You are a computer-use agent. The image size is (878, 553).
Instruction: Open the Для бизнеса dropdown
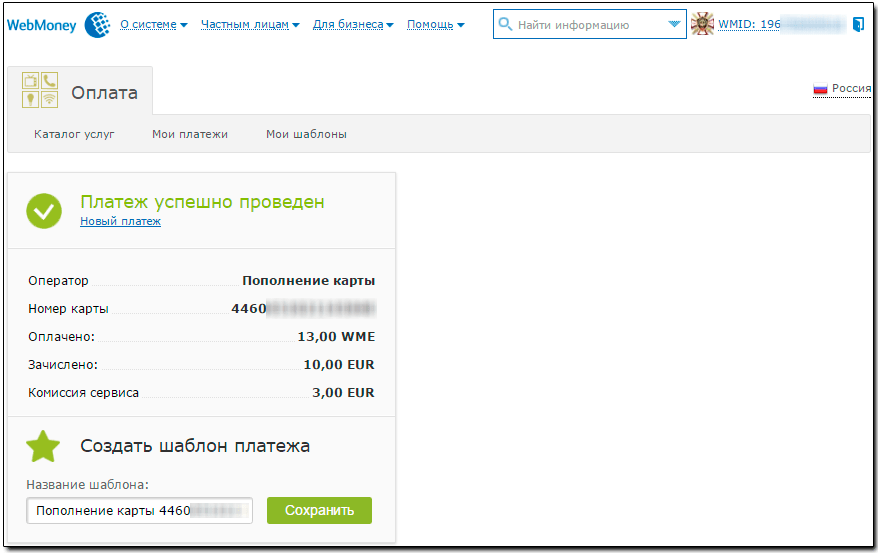(353, 25)
